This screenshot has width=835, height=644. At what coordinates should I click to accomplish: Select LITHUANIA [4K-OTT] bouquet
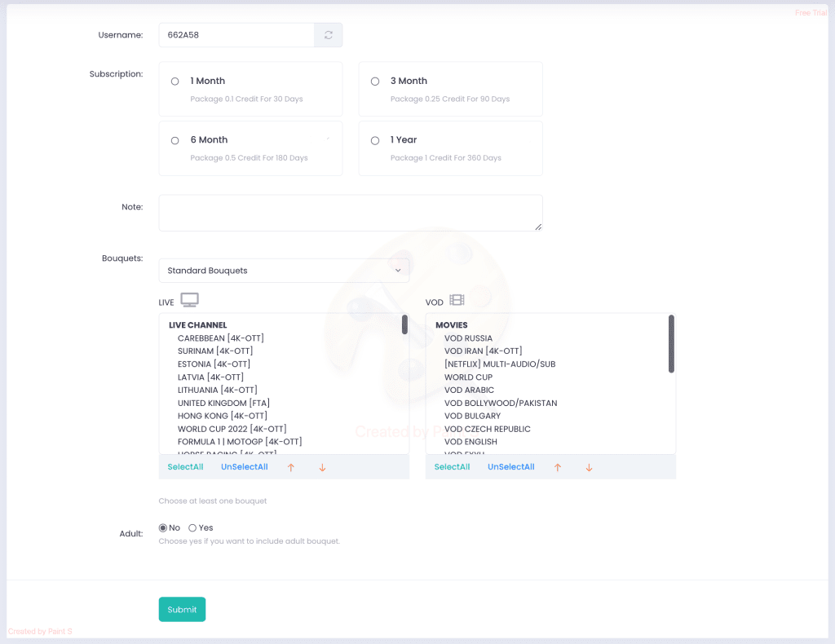click(217, 390)
